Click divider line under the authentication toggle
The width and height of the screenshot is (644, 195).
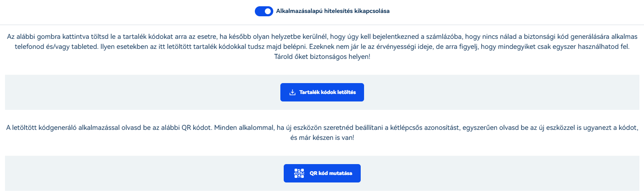pyautogui.click(x=322, y=25)
